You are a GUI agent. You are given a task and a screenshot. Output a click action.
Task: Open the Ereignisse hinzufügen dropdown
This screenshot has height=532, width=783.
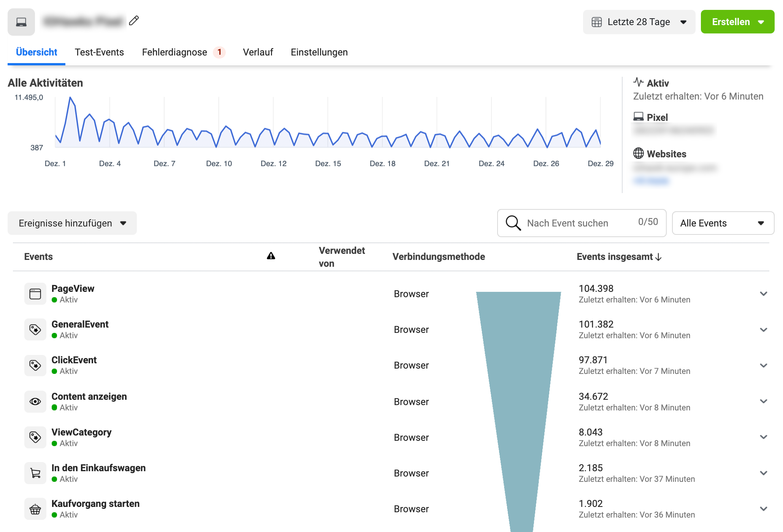point(72,223)
